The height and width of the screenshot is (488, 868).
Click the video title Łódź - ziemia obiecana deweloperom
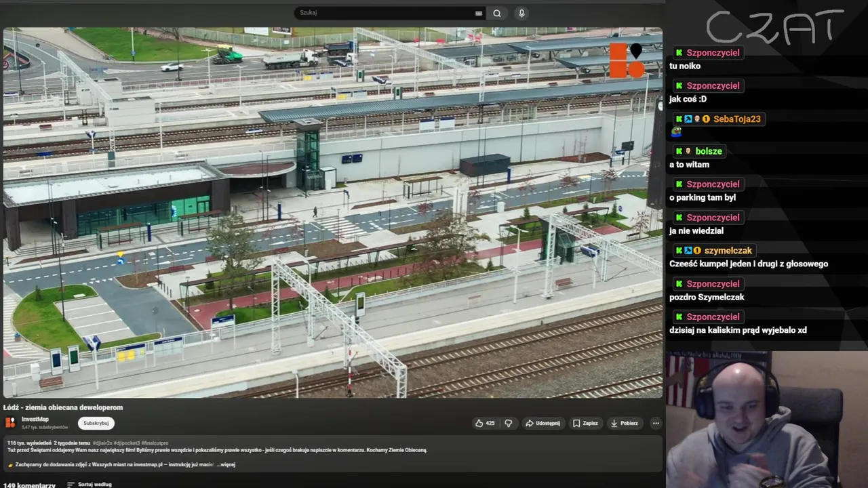coord(63,407)
